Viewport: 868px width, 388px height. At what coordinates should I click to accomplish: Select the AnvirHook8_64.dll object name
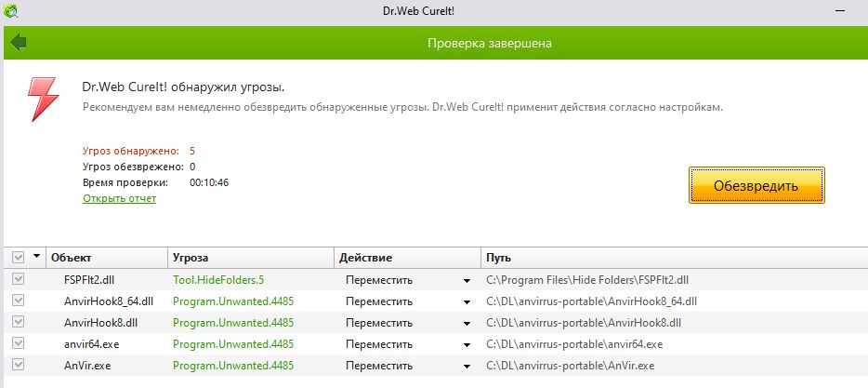[109, 301]
